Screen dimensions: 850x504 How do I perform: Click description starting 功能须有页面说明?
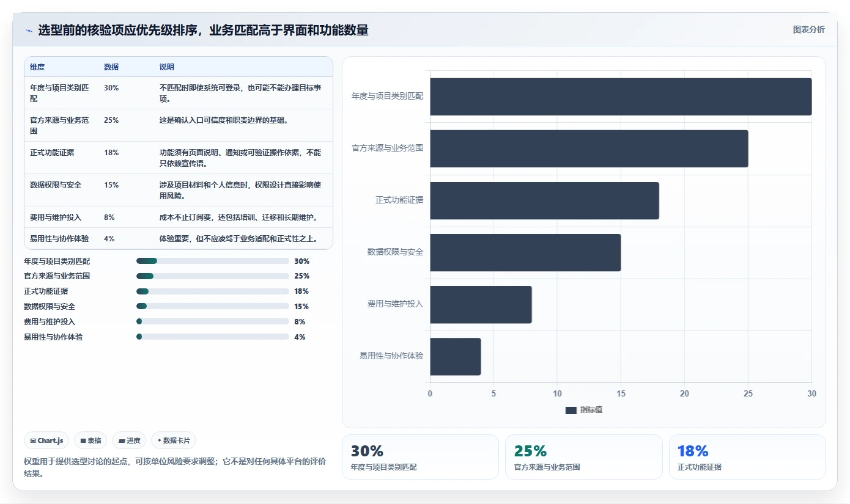240,158
